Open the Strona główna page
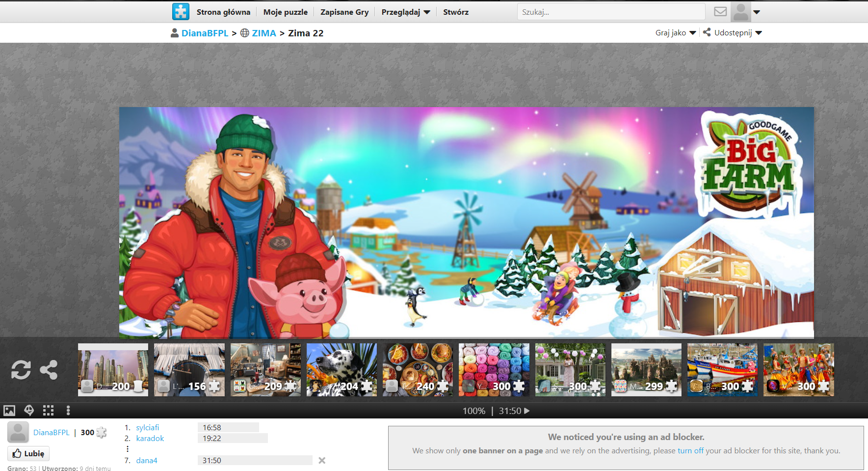This screenshot has width=868, height=471. coord(223,12)
